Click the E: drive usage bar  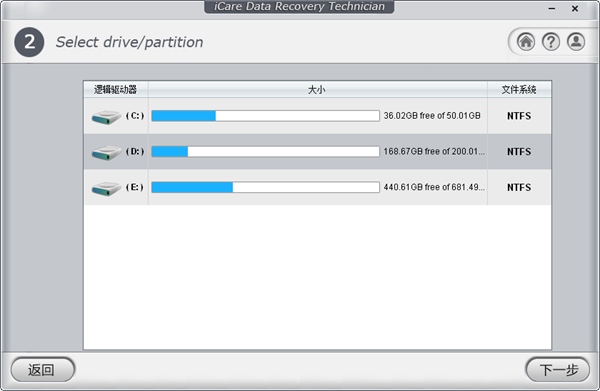tap(266, 187)
